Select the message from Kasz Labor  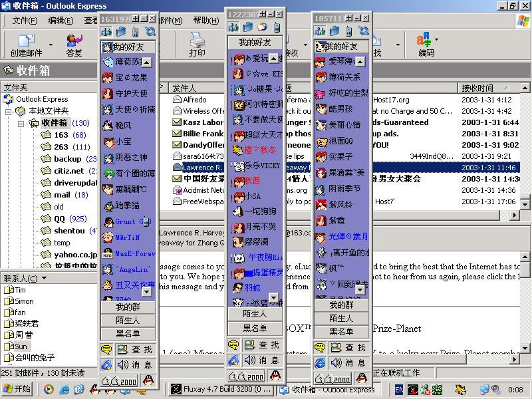[203, 122]
